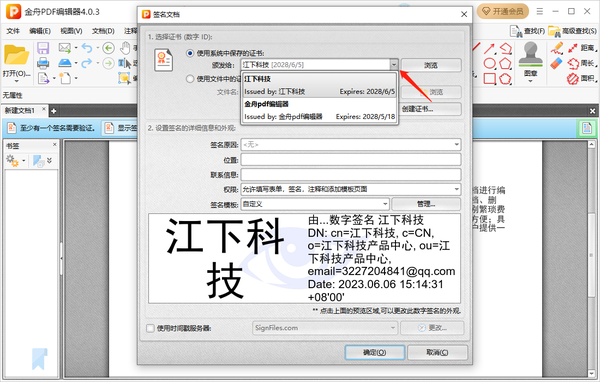Click the purple Save floppy icon
This screenshot has height=382, width=600.
(x=43, y=48)
